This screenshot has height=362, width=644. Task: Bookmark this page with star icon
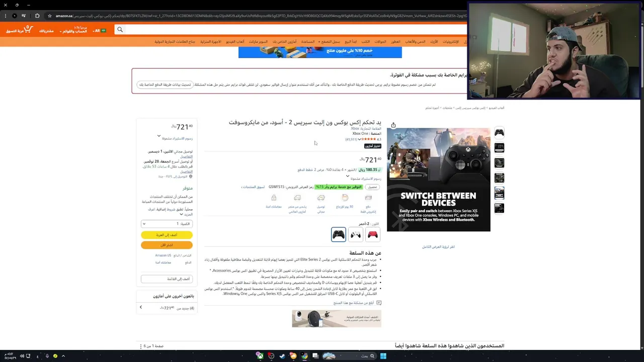(x=49, y=16)
